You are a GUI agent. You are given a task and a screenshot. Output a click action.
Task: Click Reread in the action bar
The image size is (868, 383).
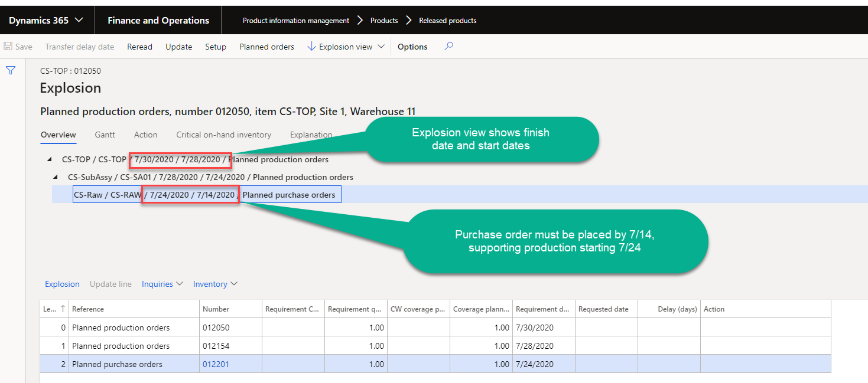(139, 47)
